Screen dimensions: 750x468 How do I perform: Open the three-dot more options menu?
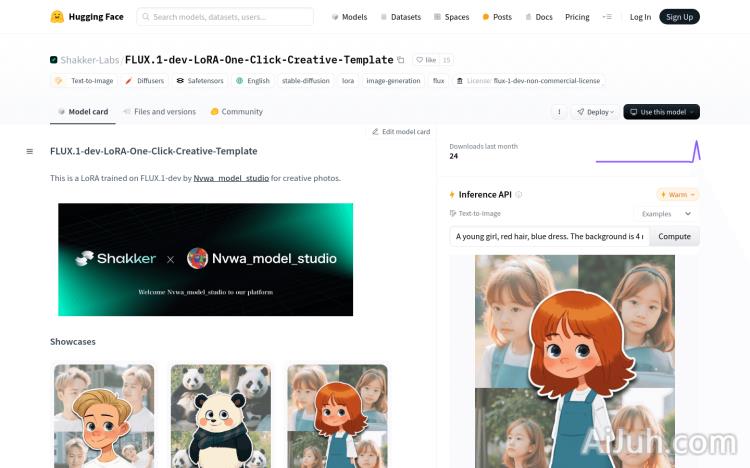click(x=559, y=112)
